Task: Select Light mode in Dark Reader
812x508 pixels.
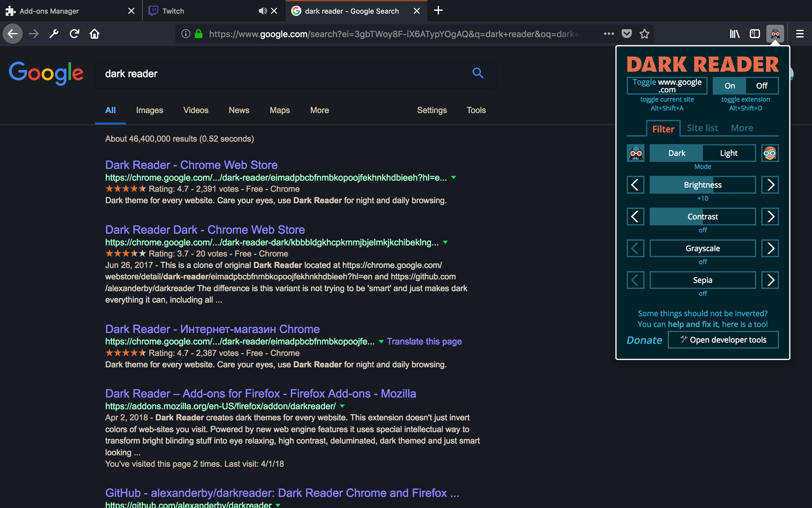Action: point(728,153)
